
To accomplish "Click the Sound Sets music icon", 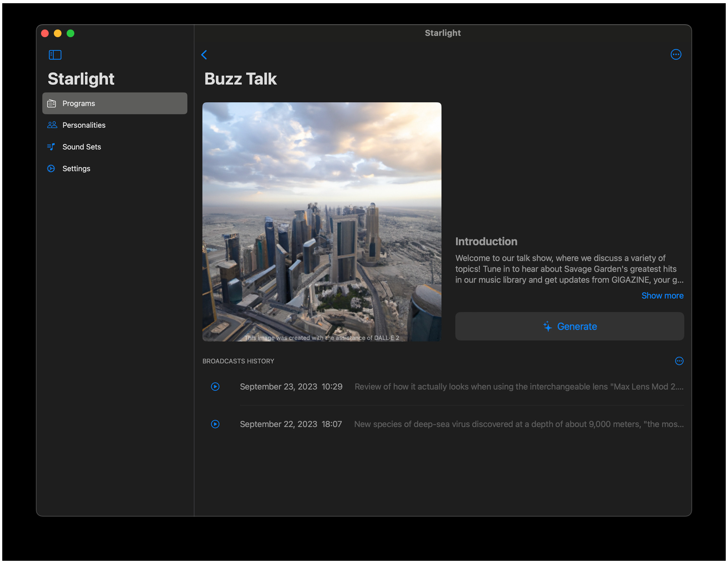I will tap(51, 147).
